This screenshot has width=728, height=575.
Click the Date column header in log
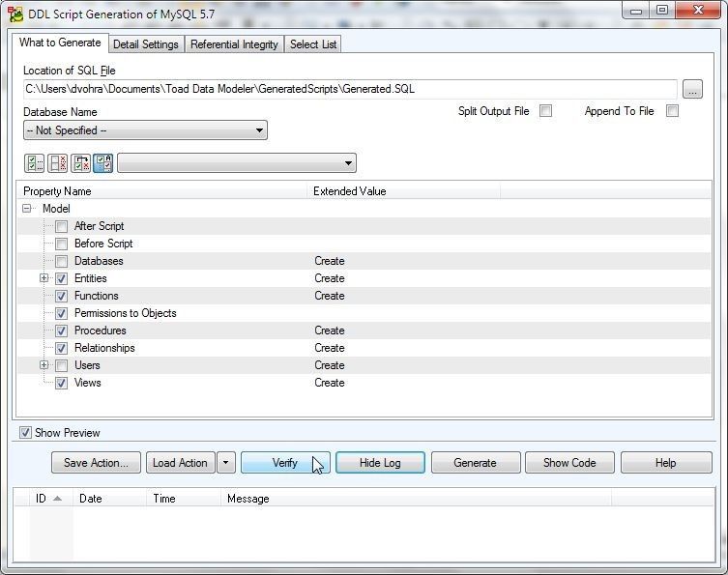point(109,499)
